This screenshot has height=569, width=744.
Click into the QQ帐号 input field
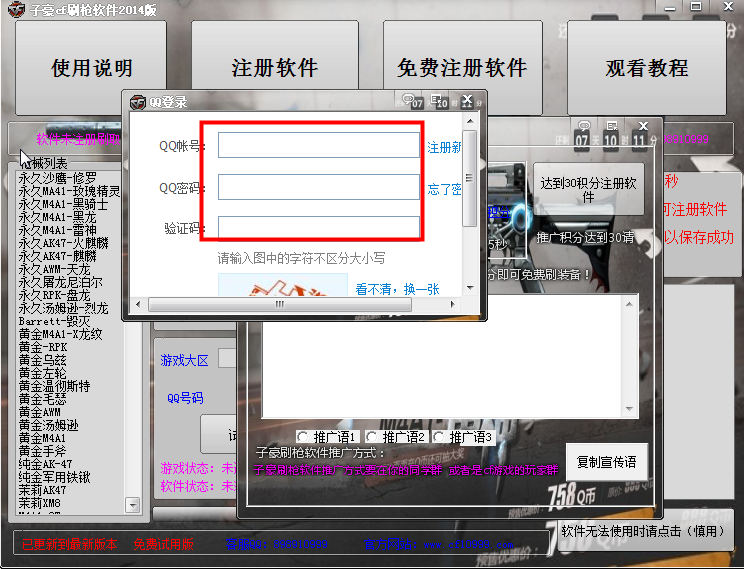tap(318, 146)
